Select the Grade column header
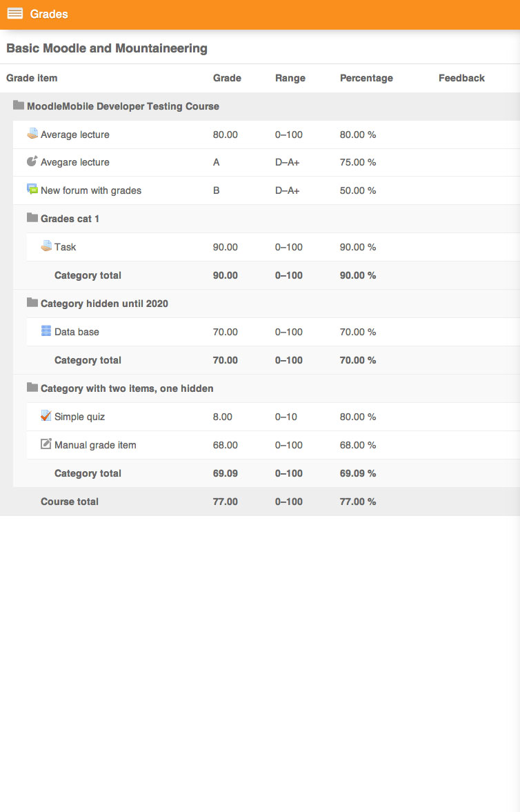Viewport: 520px width, 812px height. point(227,78)
